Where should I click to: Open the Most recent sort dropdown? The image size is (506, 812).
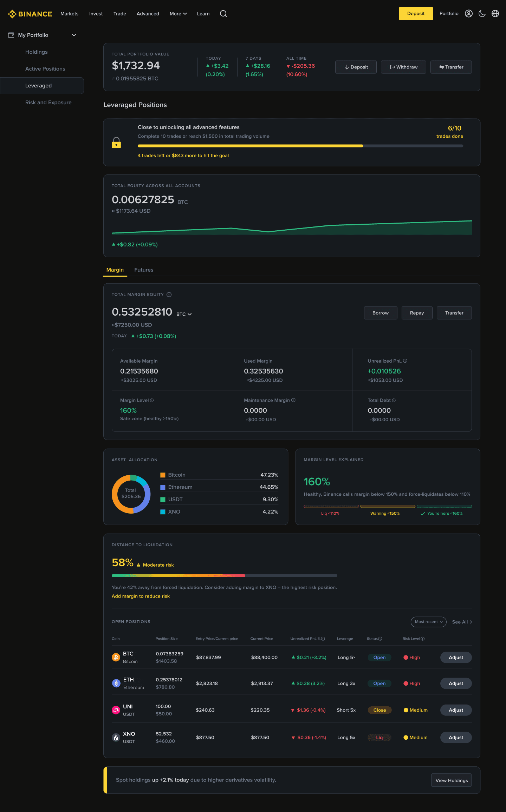tap(428, 622)
